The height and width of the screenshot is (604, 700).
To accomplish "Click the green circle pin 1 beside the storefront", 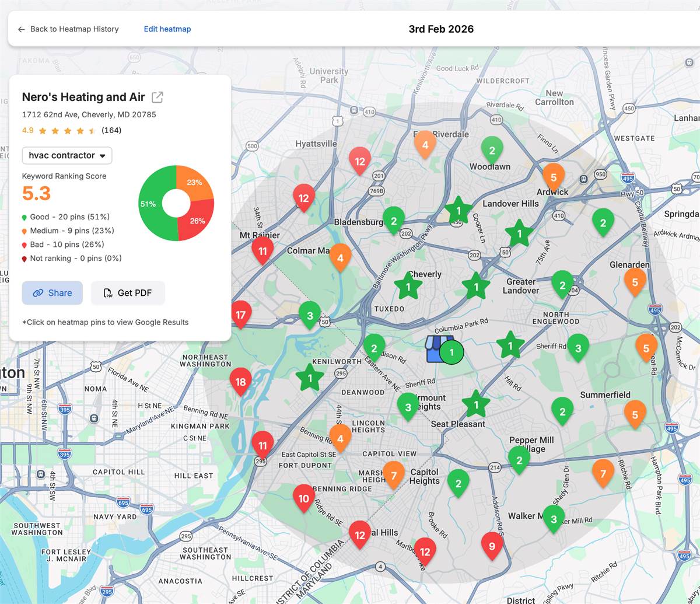I will coord(452,352).
